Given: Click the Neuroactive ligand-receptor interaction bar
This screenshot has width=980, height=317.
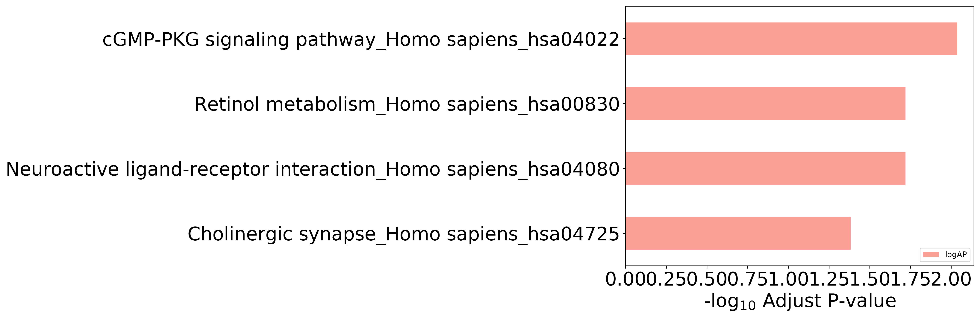Looking at the screenshot, I should (x=765, y=169).
